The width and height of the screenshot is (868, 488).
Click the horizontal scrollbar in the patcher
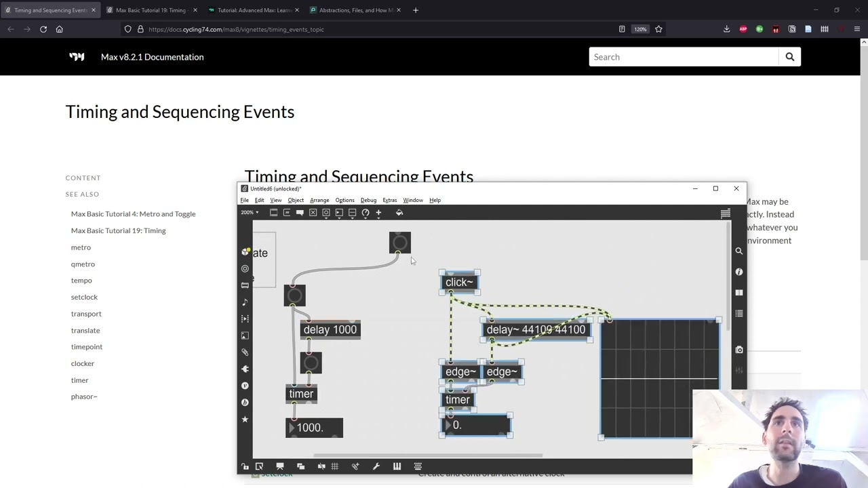429,455
